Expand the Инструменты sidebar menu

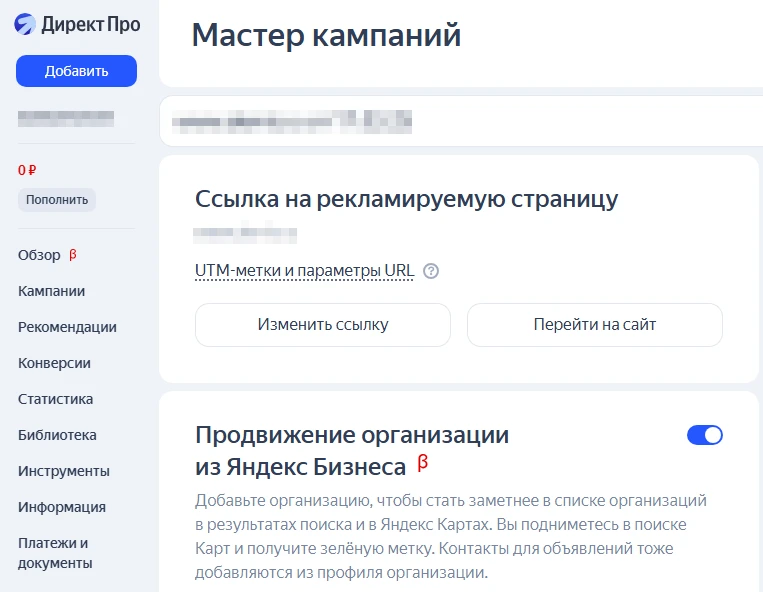pos(63,471)
